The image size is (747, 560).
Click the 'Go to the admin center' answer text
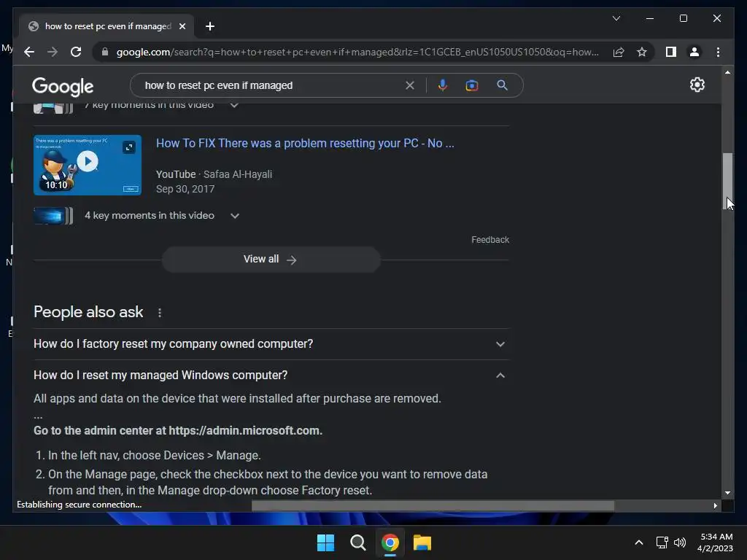(178, 430)
